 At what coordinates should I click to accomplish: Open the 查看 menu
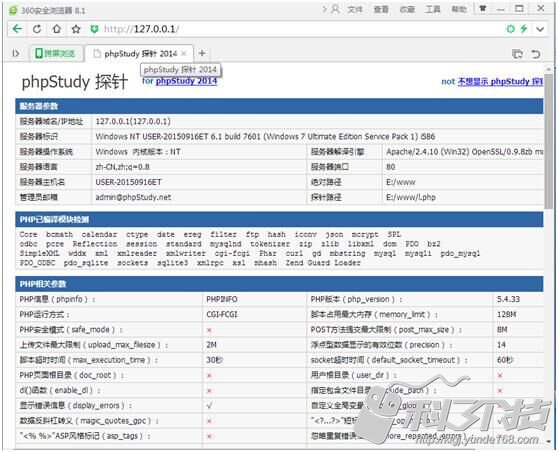(381, 9)
